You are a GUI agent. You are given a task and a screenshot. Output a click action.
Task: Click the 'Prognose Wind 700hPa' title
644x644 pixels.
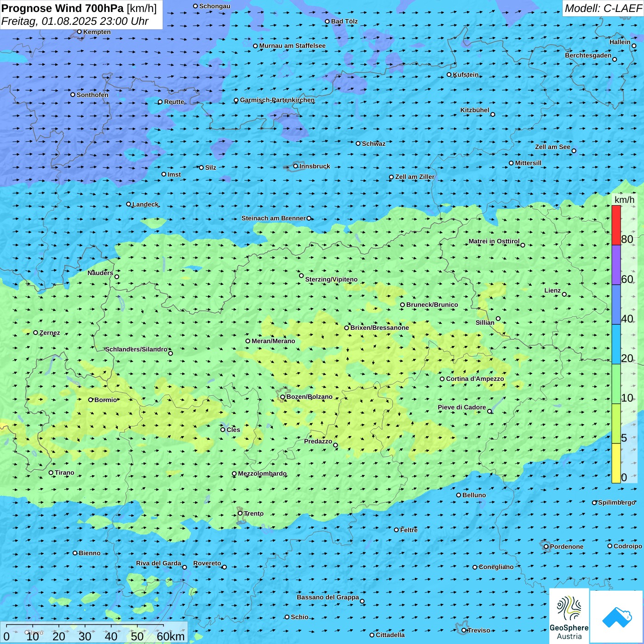click(63, 8)
